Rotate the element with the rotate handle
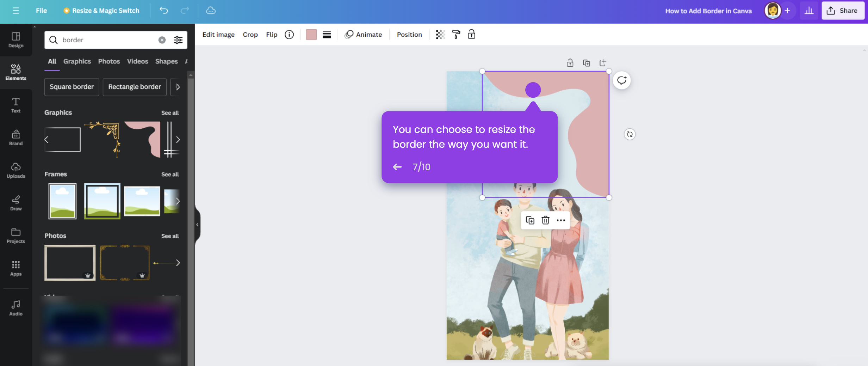Viewport: 868px width, 366px height. 630,134
